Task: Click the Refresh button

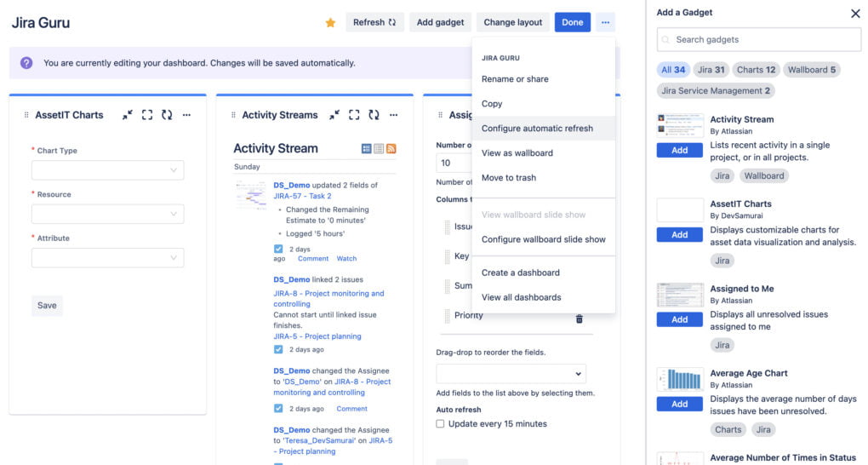Action: [x=374, y=22]
